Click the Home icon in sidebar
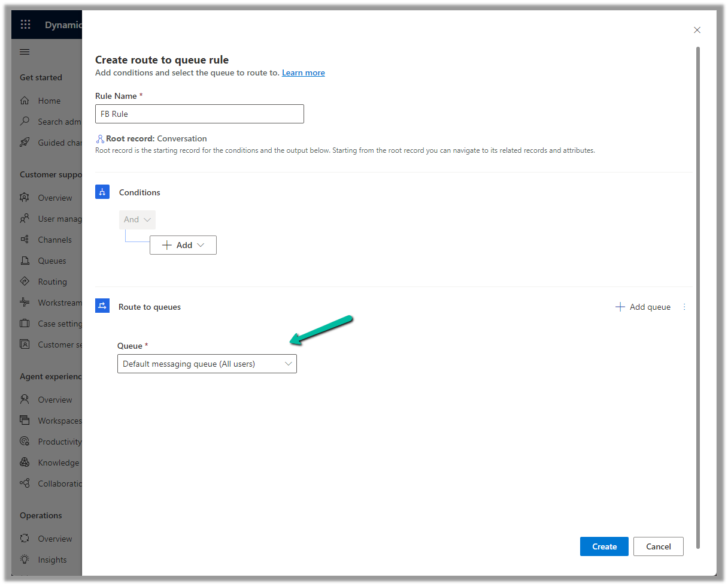The width and height of the screenshot is (728, 586). pos(25,101)
